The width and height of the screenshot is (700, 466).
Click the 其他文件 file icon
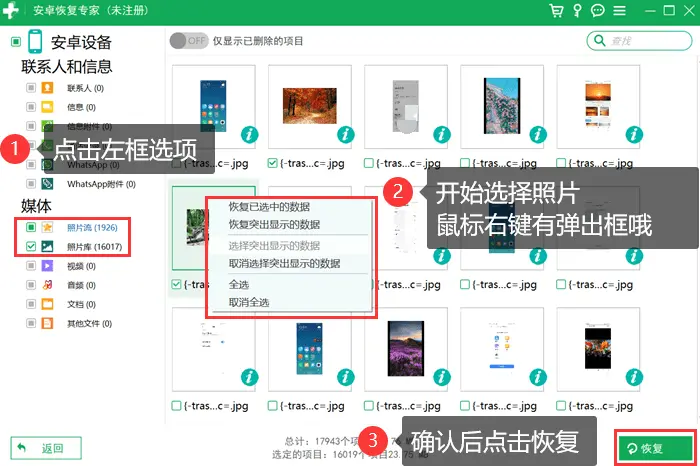pos(47,323)
